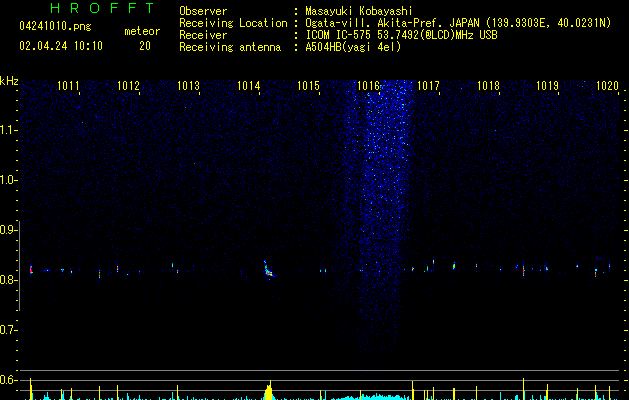This screenshot has height=400, width=629.
Task: Click the HROFFT title text
Action: [x=102, y=8]
